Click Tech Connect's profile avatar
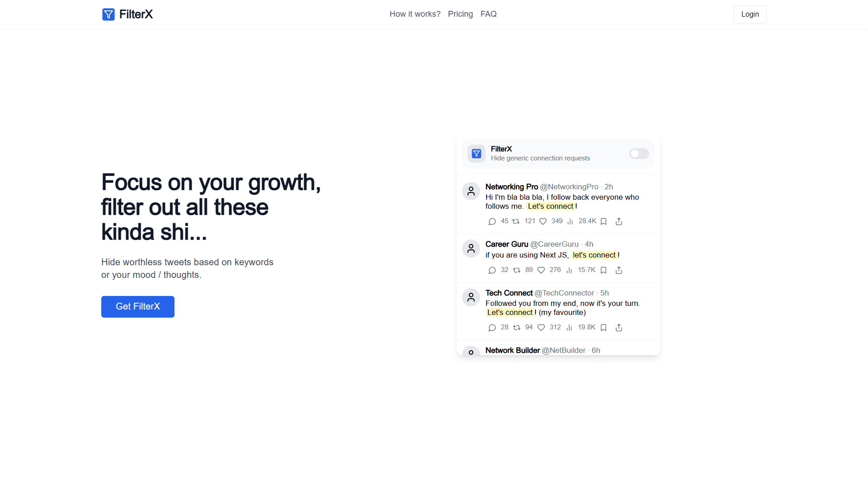The image size is (868, 488). [471, 297]
